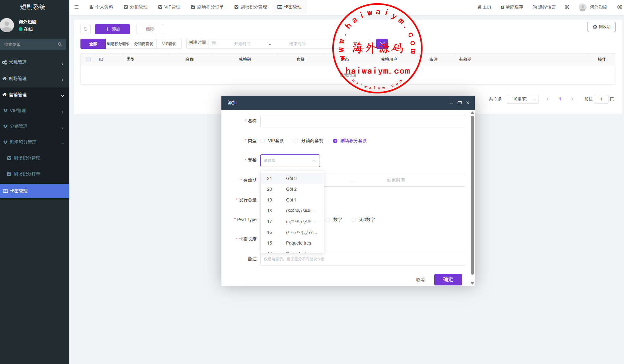Click the dialog's vertical scrollbar
Viewport: 624px width, 364px height.
472,195
